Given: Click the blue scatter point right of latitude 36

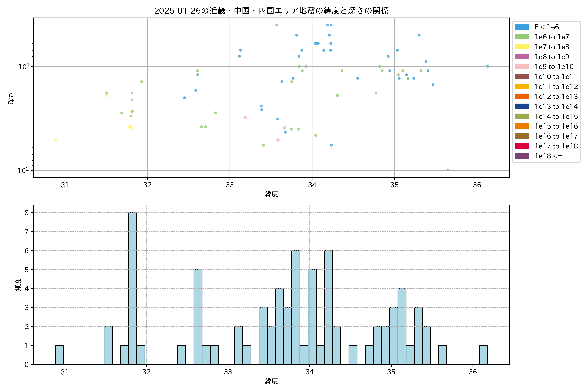Looking at the screenshot, I should [487, 66].
